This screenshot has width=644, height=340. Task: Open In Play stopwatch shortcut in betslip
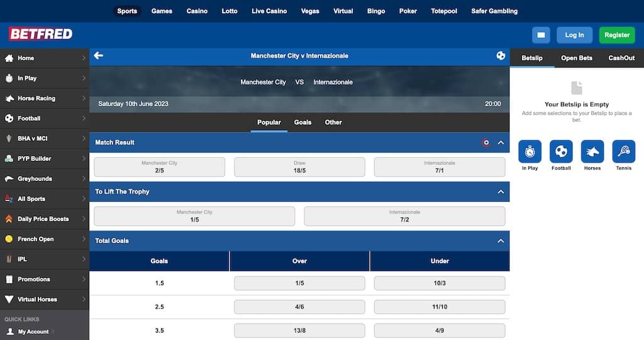(530, 151)
